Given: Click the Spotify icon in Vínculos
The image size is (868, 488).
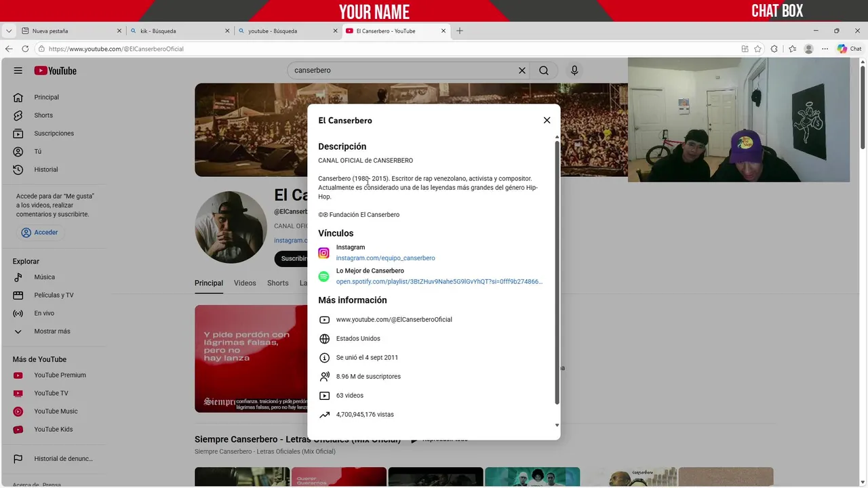Looking at the screenshot, I should coord(324,277).
